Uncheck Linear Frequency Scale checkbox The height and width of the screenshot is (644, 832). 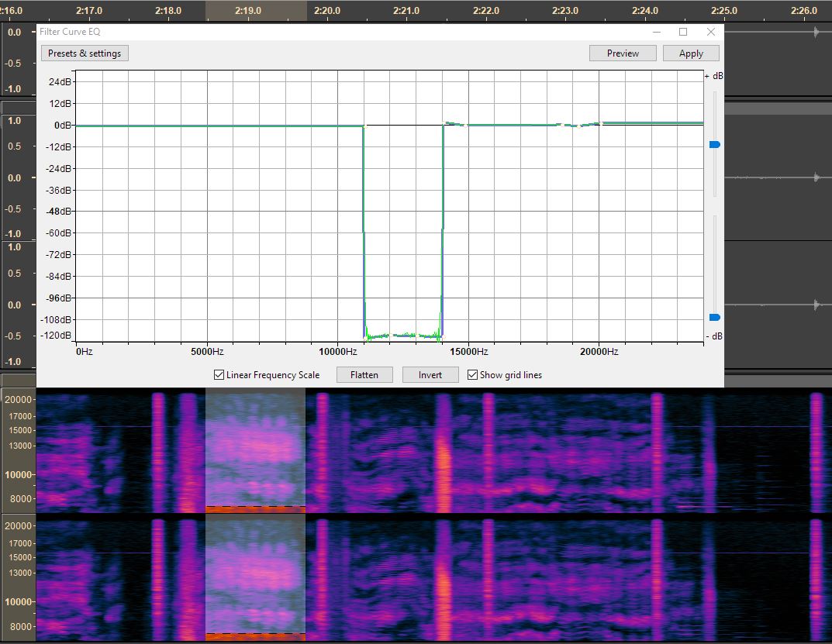[219, 375]
